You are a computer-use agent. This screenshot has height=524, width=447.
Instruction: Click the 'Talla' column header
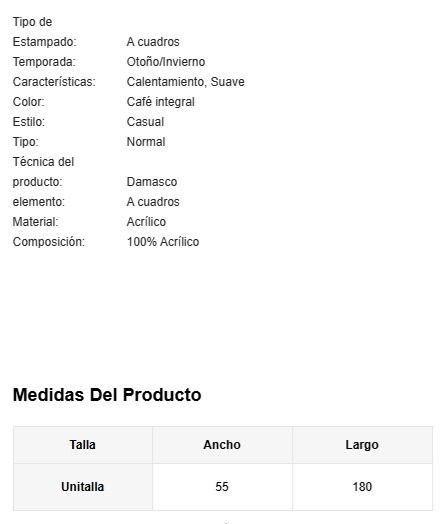pos(83,445)
